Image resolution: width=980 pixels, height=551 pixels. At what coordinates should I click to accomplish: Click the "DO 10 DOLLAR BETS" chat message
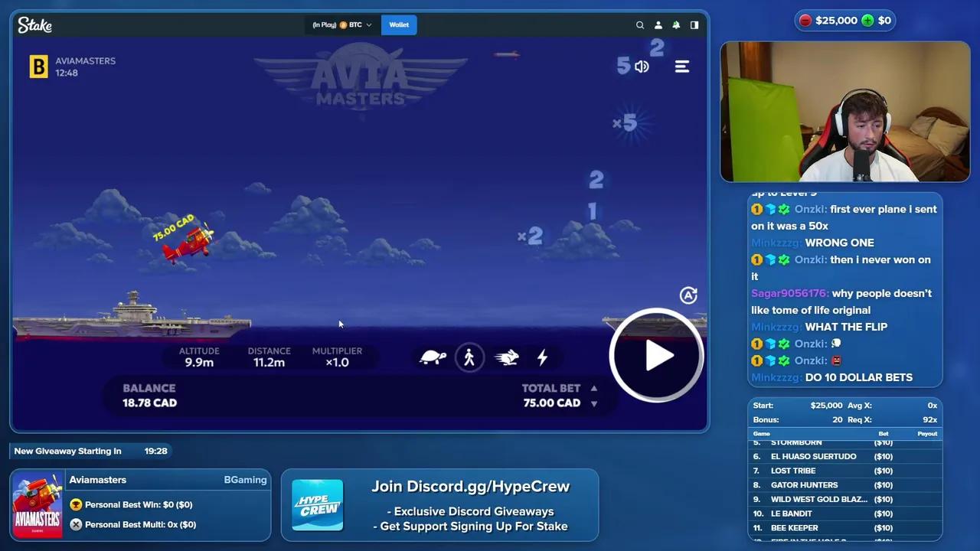pos(859,377)
